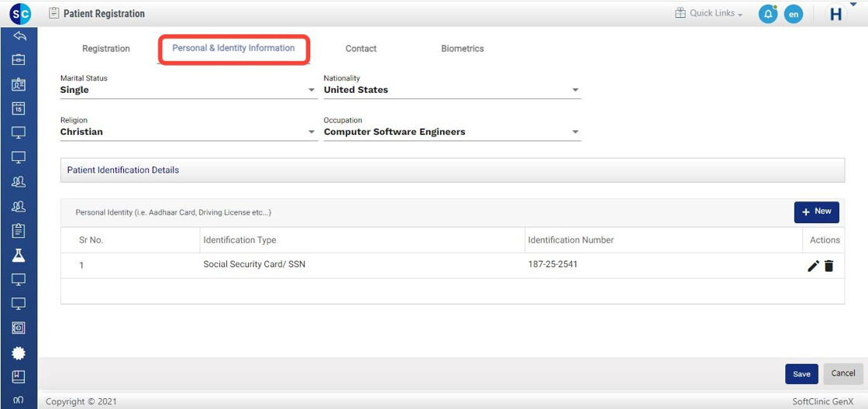Open the Religion dropdown showing Christian
868x409 pixels.
point(189,132)
